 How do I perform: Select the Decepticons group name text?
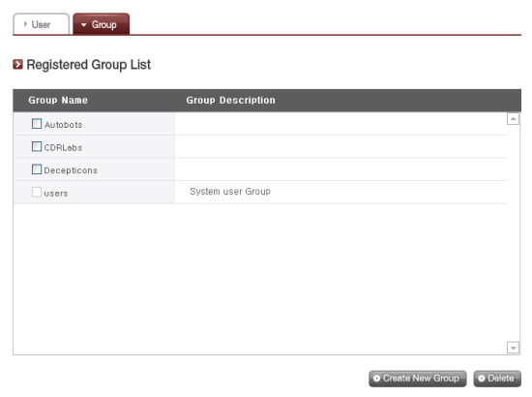(71, 170)
